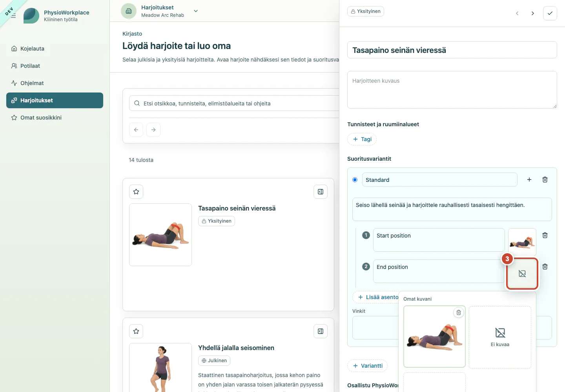Screen dimensions: 565x392
Task: Select the Ei kuvaa option
Action: pos(500,337)
